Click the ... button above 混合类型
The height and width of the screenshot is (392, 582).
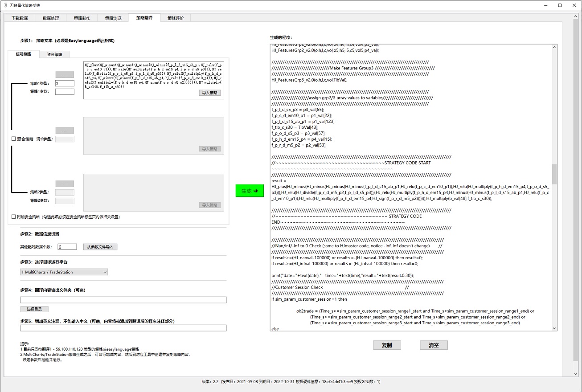click(65, 131)
